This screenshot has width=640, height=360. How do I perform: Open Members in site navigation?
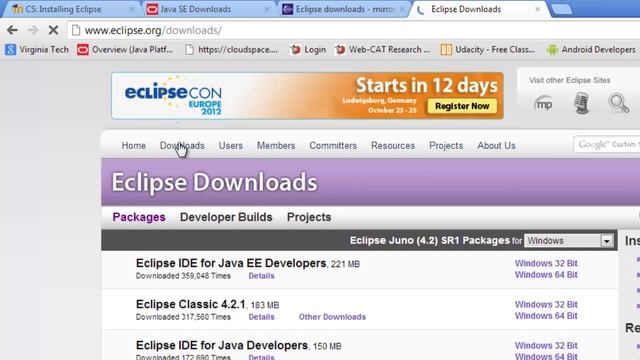tap(276, 146)
